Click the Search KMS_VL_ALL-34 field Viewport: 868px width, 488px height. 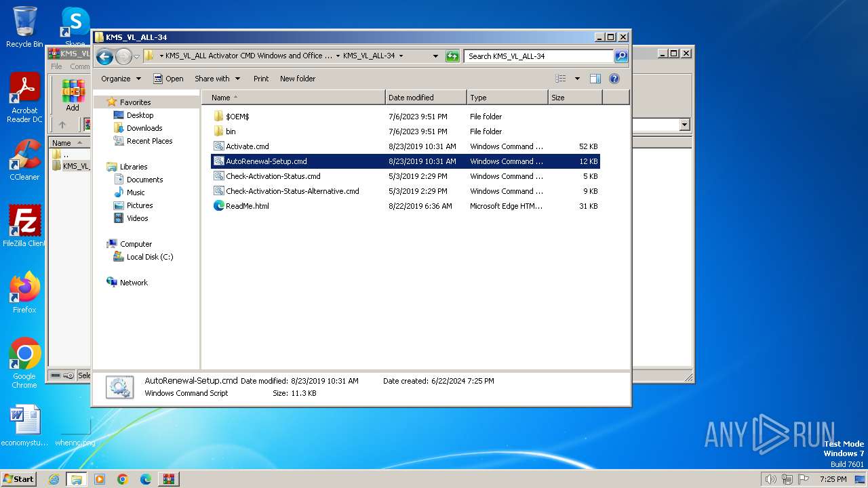click(539, 56)
